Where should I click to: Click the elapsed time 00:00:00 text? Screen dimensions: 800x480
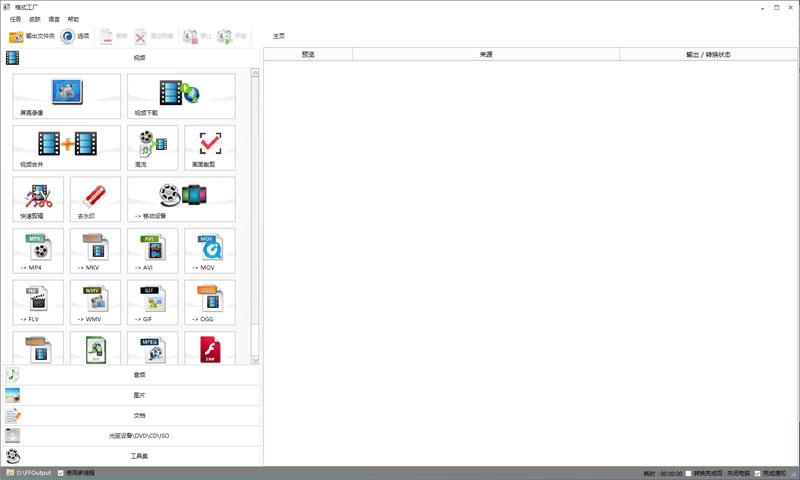pyautogui.click(x=671, y=474)
